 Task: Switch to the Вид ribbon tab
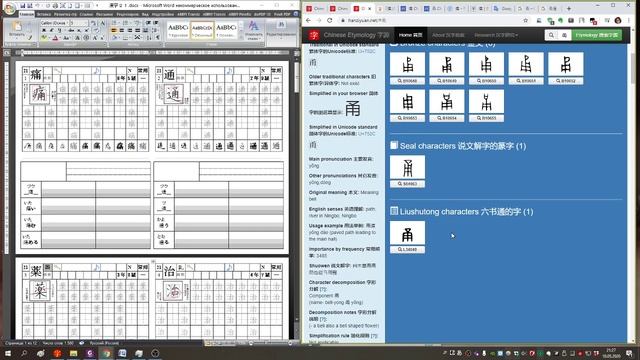pyautogui.click(x=145, y=14)
